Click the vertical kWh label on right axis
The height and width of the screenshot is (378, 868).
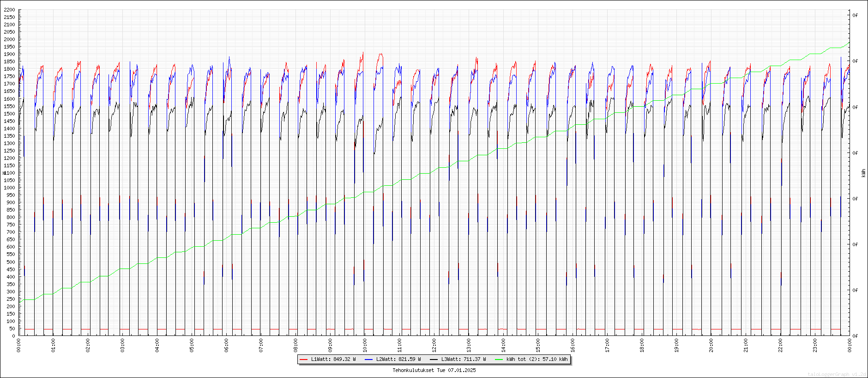pyautogui.click(x=863, y=173)
